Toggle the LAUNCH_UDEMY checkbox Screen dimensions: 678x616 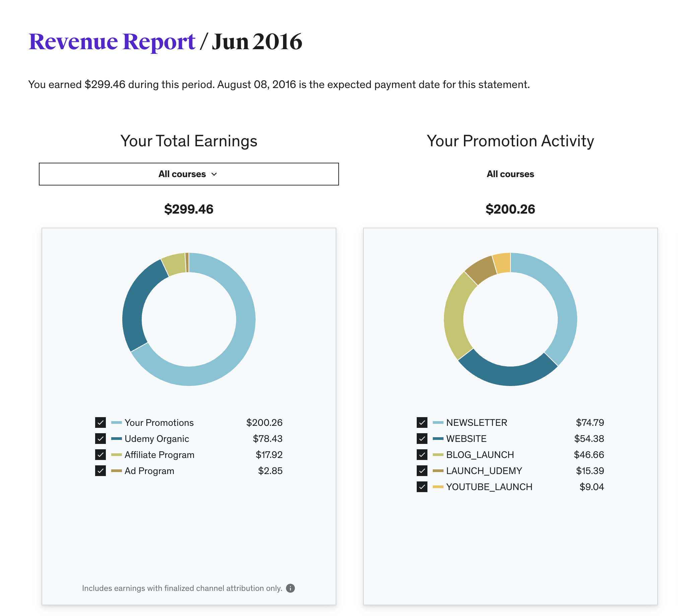click(x=422, y=471)
